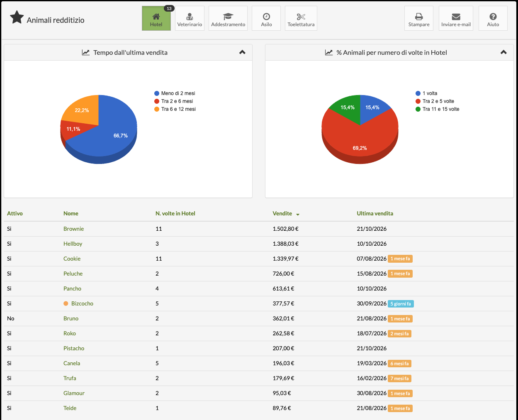Click the red Tra 2 e 6 mesi legend dot
518x420 pixels.
[157, 101]
